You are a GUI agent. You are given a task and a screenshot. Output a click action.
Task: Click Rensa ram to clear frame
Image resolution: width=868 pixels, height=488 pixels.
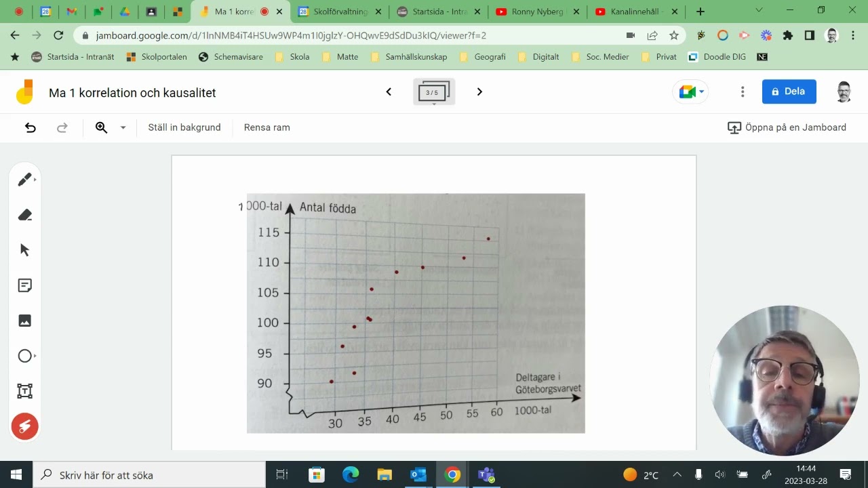(267, 127)
